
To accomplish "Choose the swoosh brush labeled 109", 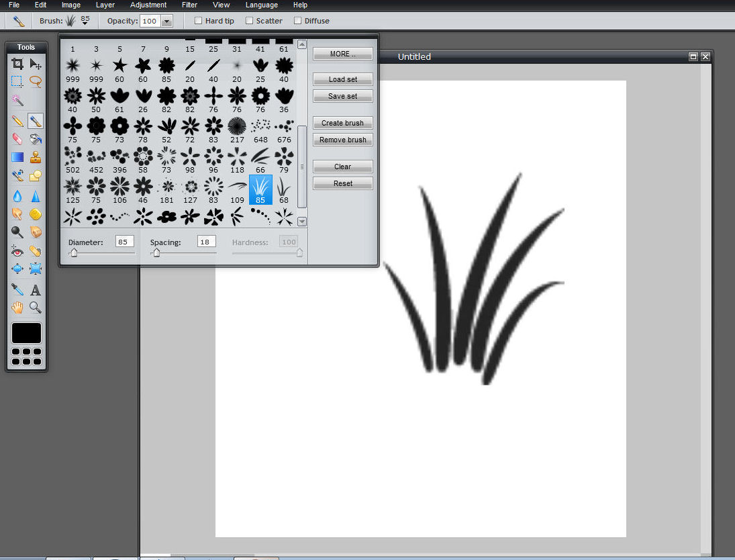I will coord(237,191).
